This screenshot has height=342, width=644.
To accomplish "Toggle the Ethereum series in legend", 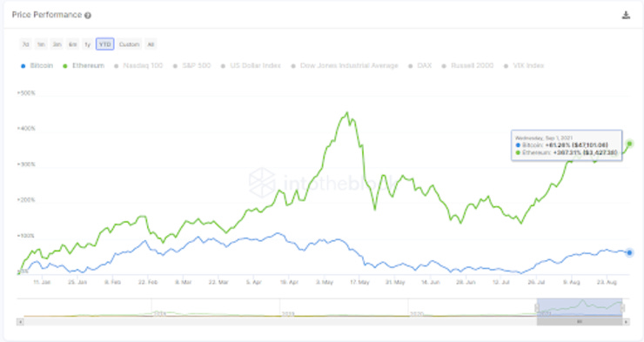I will [x=84, y=65].
